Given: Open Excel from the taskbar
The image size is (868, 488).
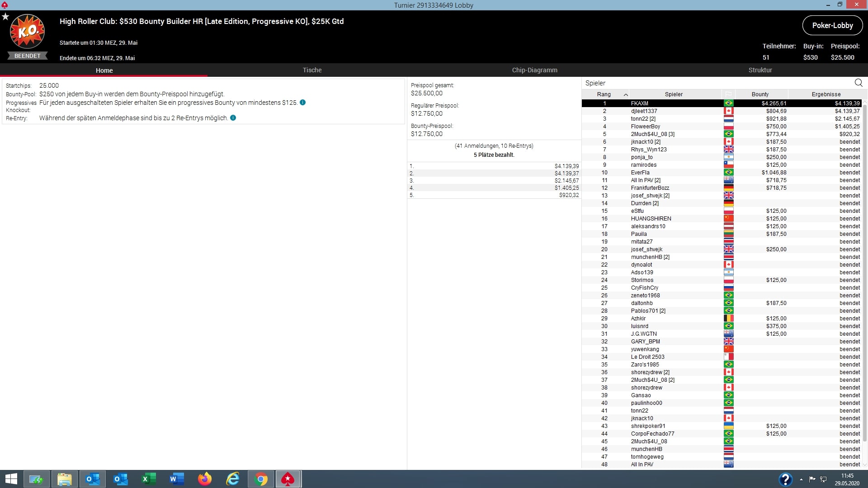Looking at the screenshot, I should click(x=149, y=479).
